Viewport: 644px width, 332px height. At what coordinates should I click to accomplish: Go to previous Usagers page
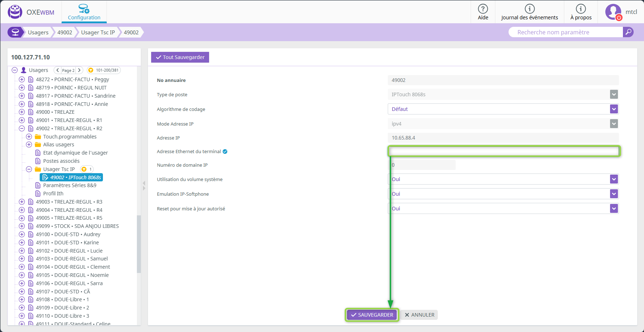pos(58,70)
